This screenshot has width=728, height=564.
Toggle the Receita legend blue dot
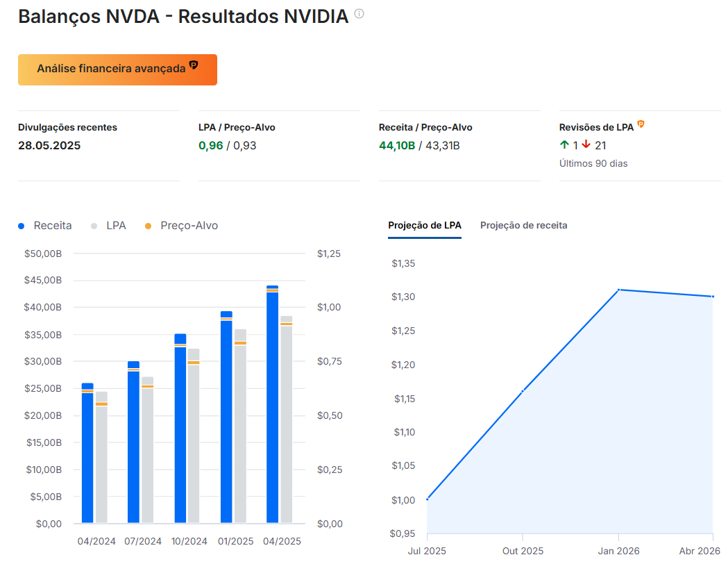[x=22, y=226]
